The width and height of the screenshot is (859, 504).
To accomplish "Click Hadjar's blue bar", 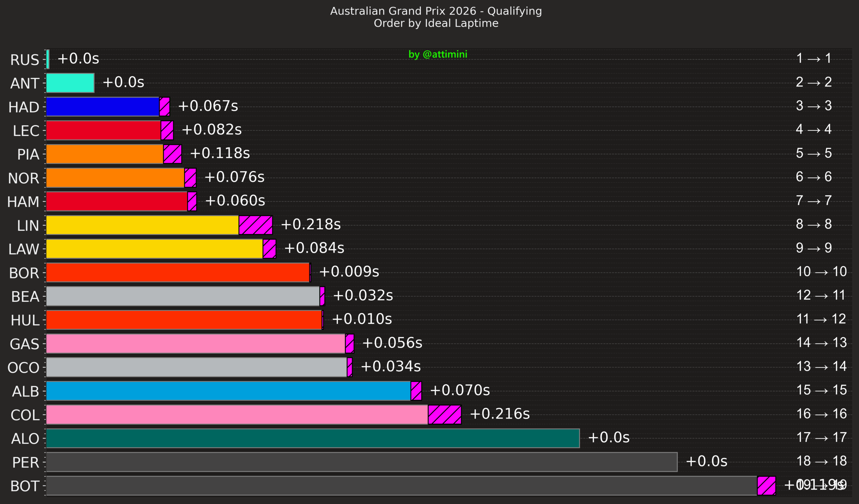I will point(102,107).
